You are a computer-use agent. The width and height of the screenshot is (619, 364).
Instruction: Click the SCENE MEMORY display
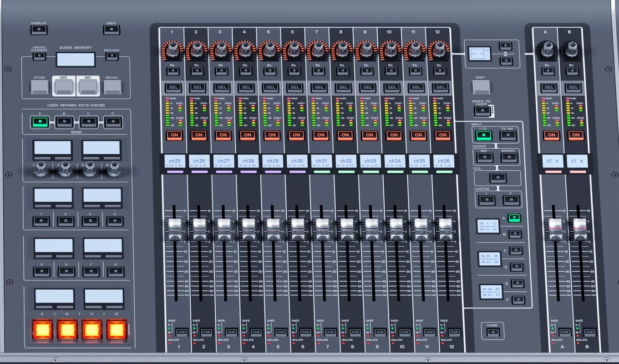coord(76,60)
